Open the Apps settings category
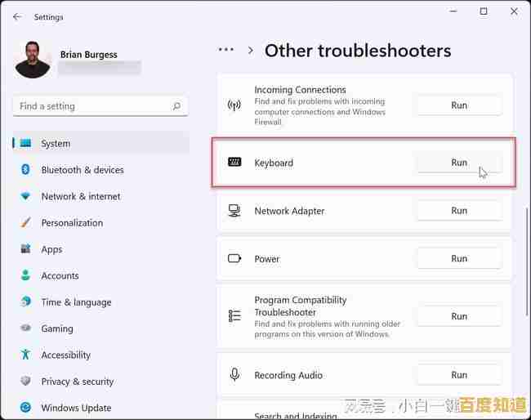This screenshot has height=420, width=531. [51, 249]
